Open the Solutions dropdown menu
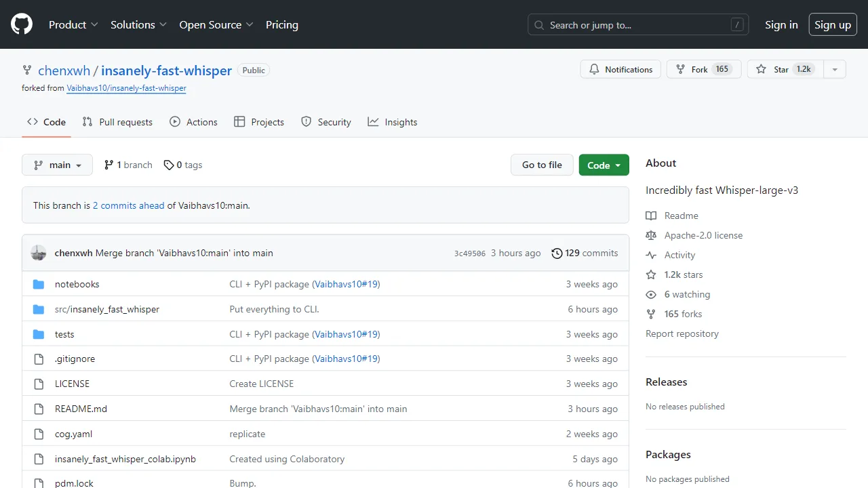The height and width of the screenshot is (488, 868). 138,24
